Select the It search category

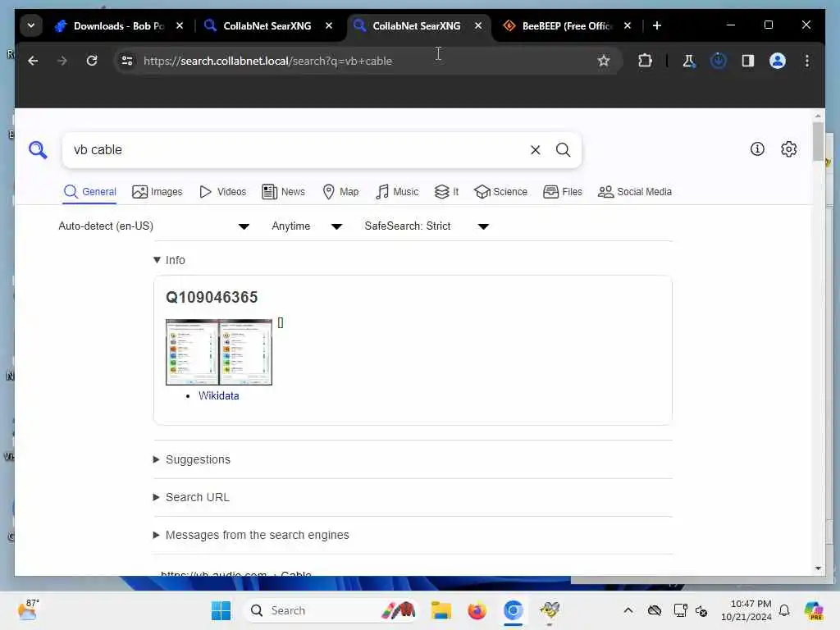pyautogui.click(x=446, y=192)
